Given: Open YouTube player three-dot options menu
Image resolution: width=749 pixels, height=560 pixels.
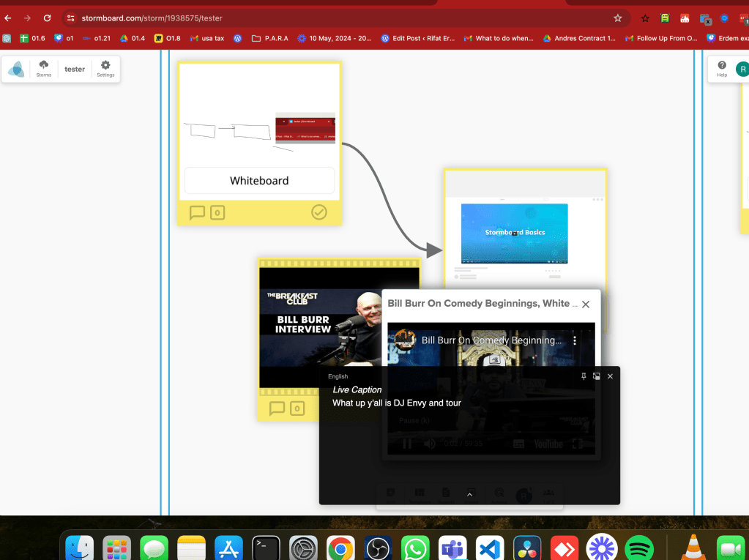Looking at the screenshot, I should point(575,340).
